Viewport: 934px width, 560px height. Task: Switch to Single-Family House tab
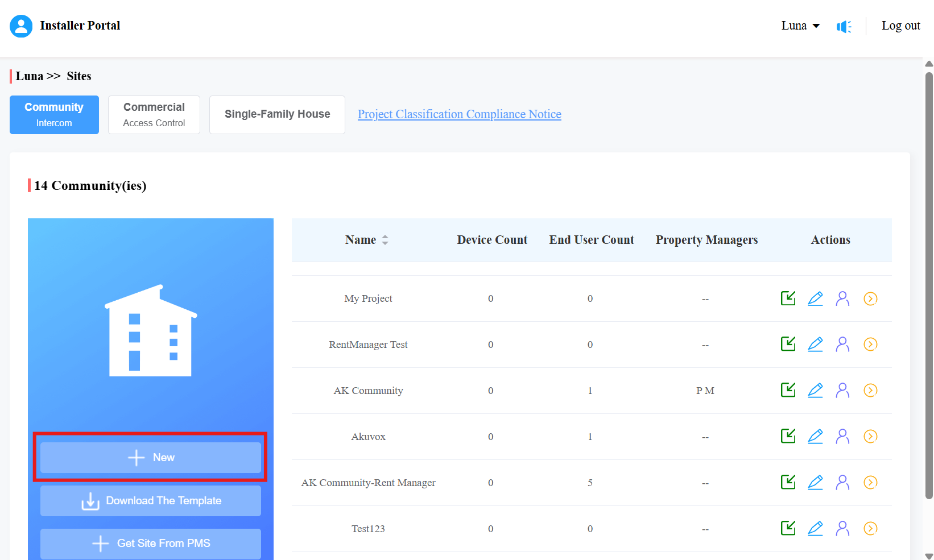pyautogui.click(x=277, y=115)
